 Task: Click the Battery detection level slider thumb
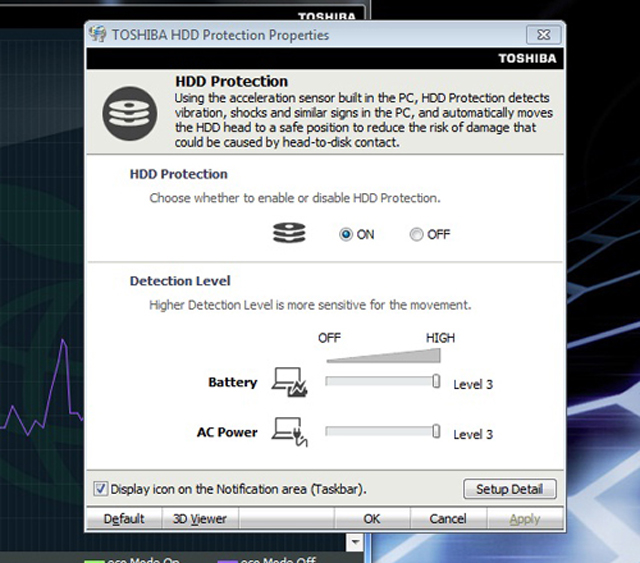[436, 381]
